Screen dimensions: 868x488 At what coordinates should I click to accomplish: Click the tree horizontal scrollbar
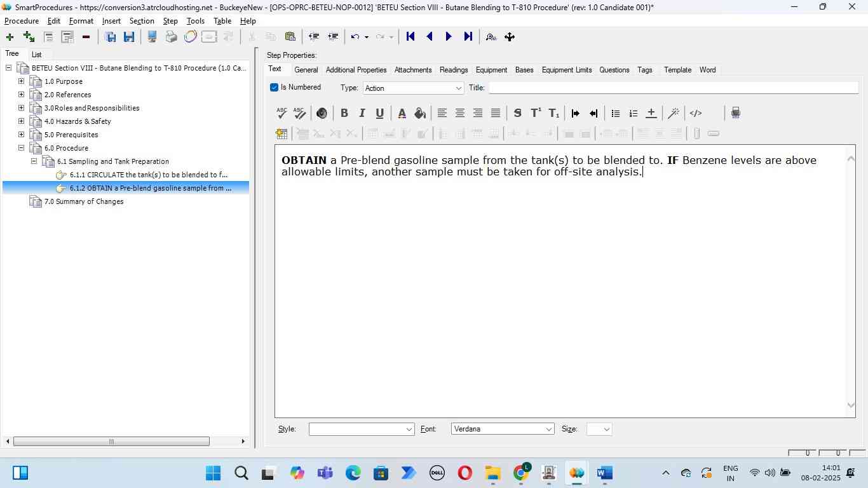(x=111, y=442)
